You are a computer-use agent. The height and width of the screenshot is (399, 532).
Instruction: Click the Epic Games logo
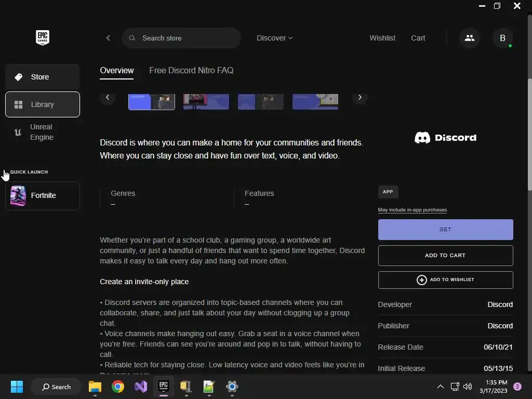[43, 37]
